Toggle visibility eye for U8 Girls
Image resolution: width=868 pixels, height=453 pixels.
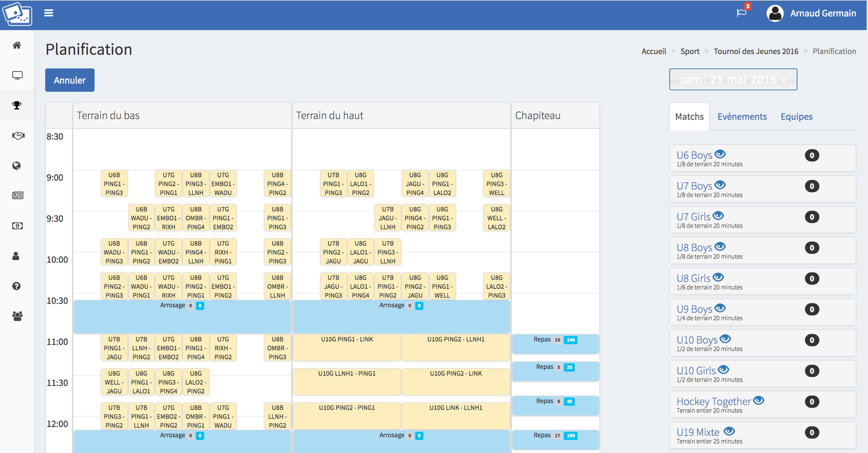tap(718, 277)
